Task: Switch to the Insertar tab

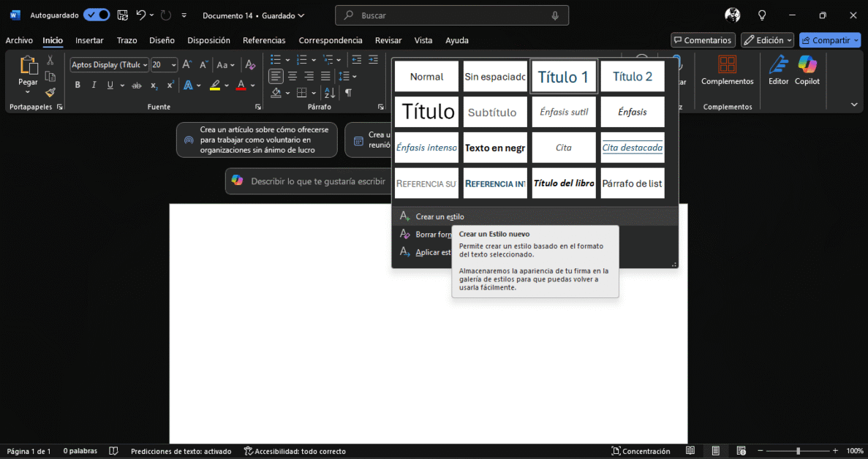Action: [x=89, y=40]
